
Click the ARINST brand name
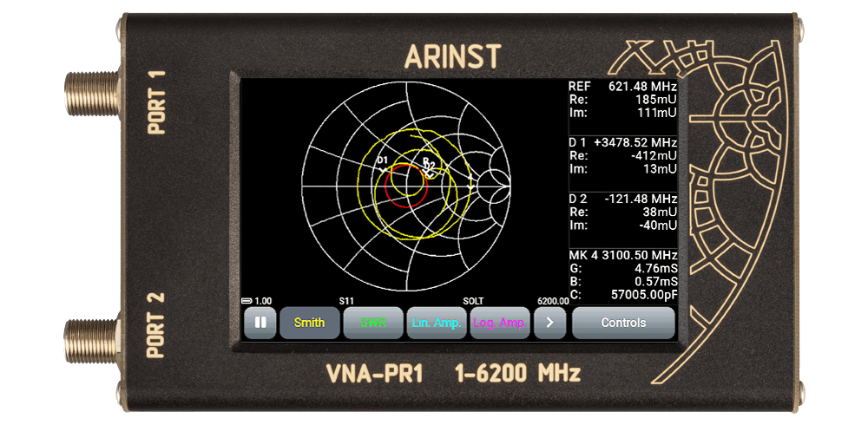click(x=453, y=56)
